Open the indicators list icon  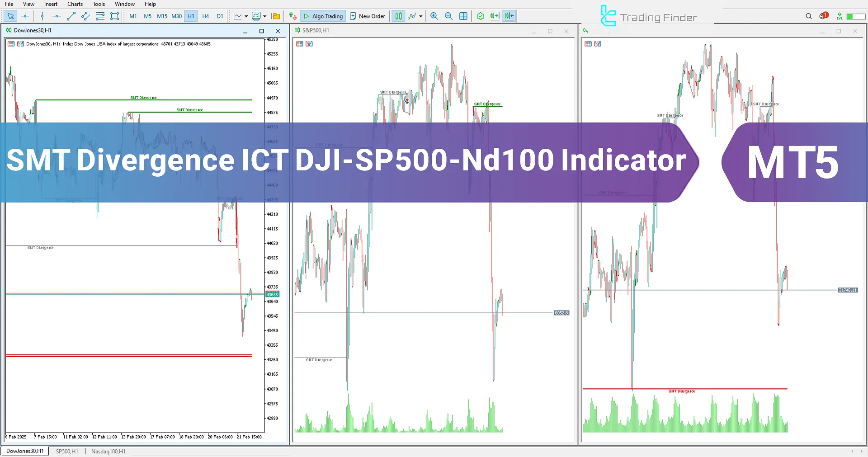(412, 16)
